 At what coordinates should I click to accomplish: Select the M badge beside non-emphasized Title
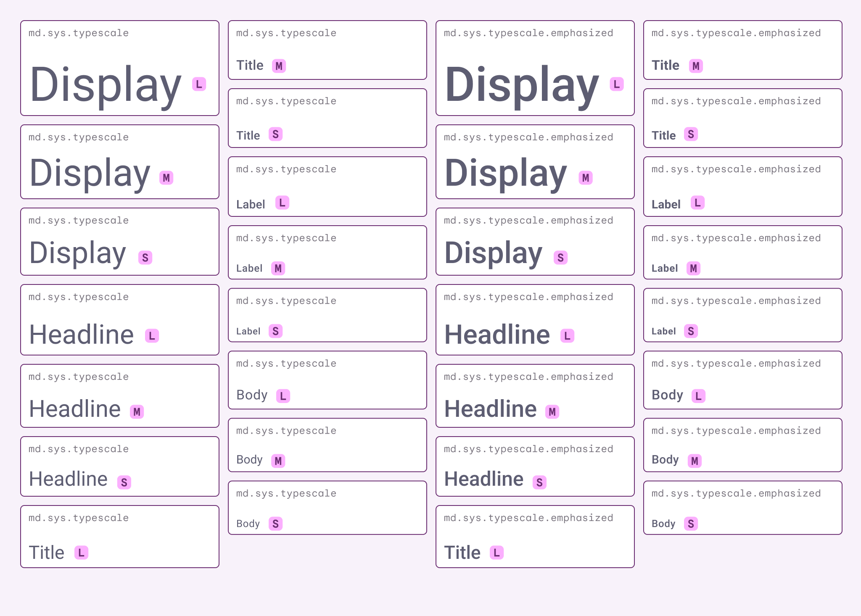(279, 66)
